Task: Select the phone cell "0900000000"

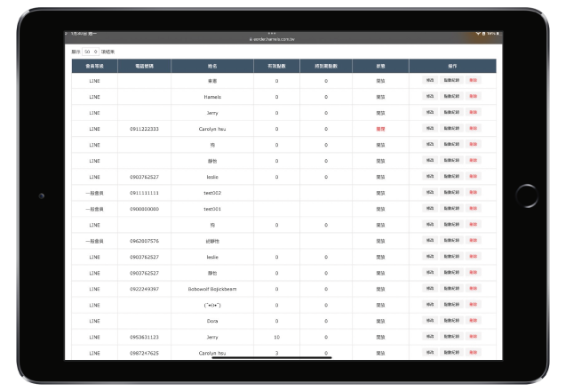Action: tap(144, 209)
